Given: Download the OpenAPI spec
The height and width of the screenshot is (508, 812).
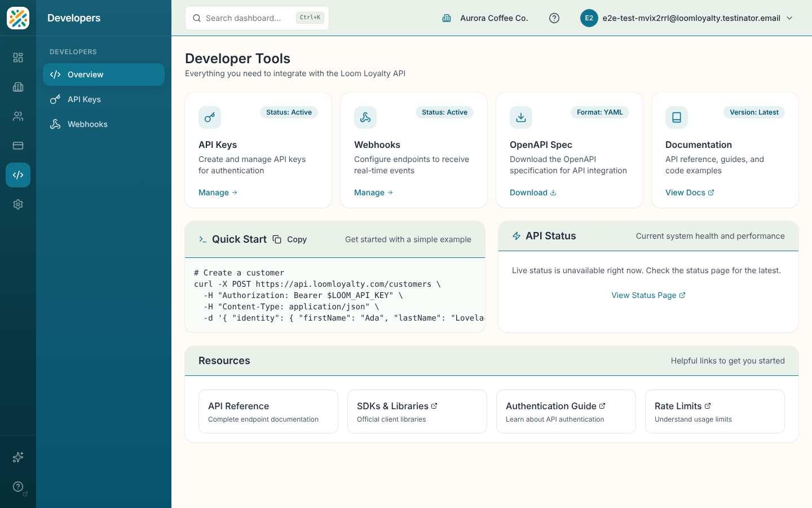Looking at the screenshot, I should [533, 192].
